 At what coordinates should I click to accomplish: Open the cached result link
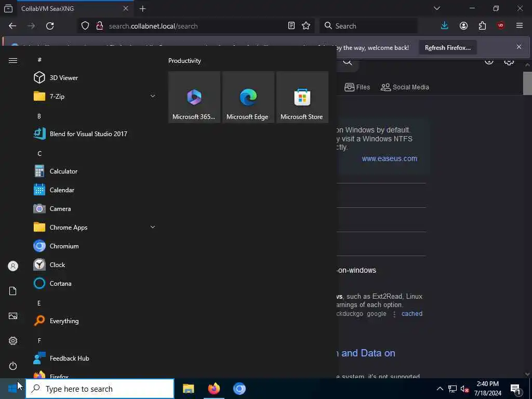[412, 313]
